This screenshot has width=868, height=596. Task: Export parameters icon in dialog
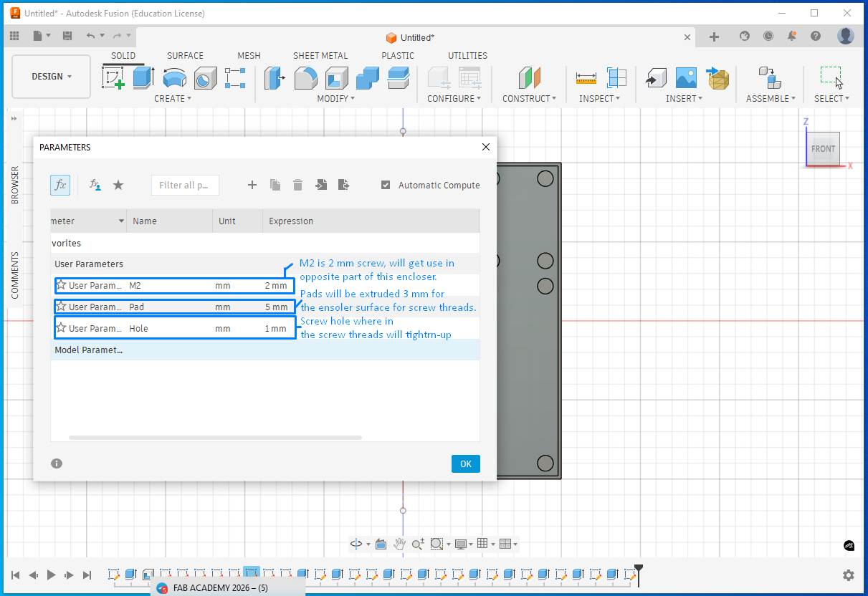click(343, 185)
